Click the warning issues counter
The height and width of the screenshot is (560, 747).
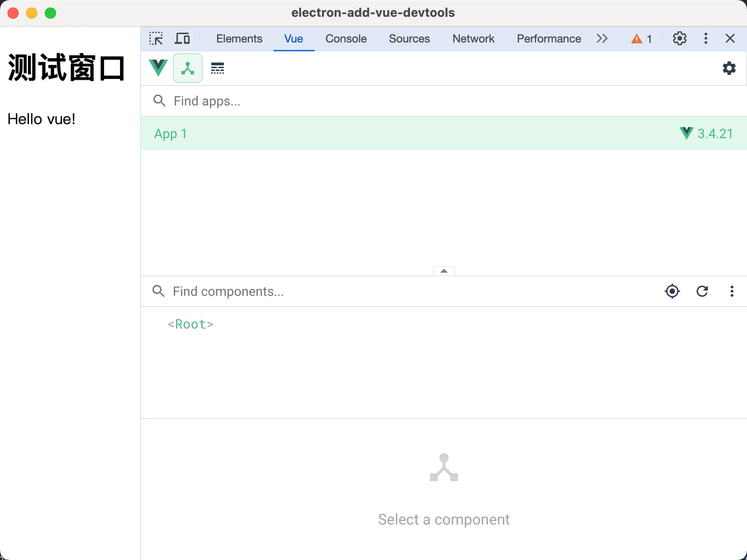pos(641,39)
